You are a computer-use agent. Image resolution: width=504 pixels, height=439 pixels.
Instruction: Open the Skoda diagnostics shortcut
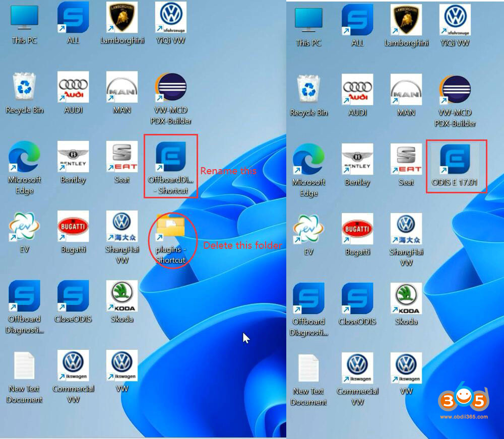point(121,297)
